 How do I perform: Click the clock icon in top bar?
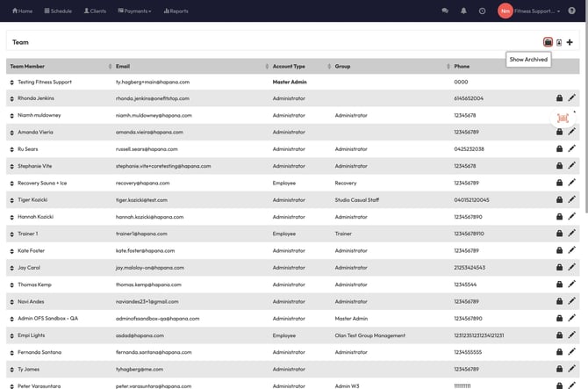click(482, 11)
